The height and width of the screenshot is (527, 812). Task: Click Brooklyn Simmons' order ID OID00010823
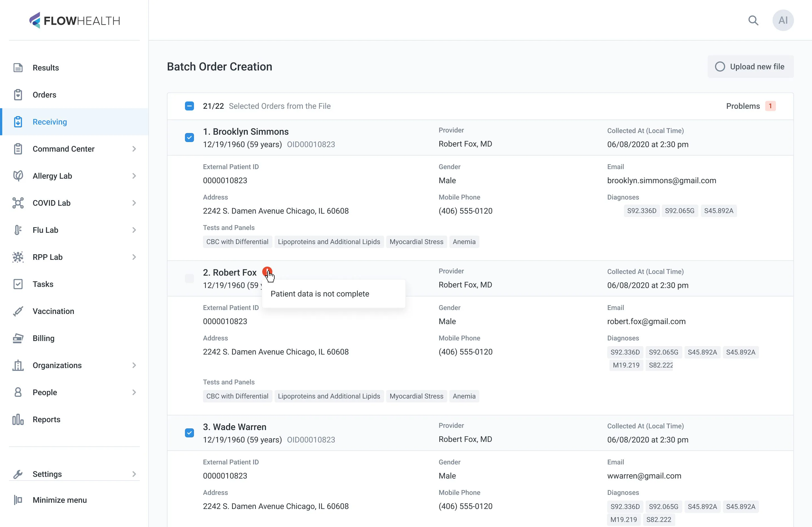click(x=311, y=144)
